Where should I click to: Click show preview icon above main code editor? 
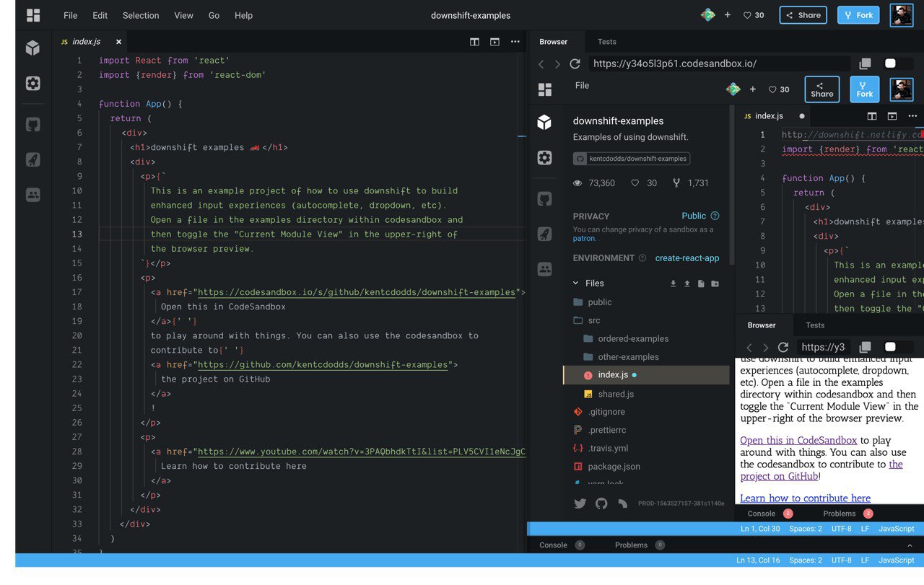coord(494,42)
